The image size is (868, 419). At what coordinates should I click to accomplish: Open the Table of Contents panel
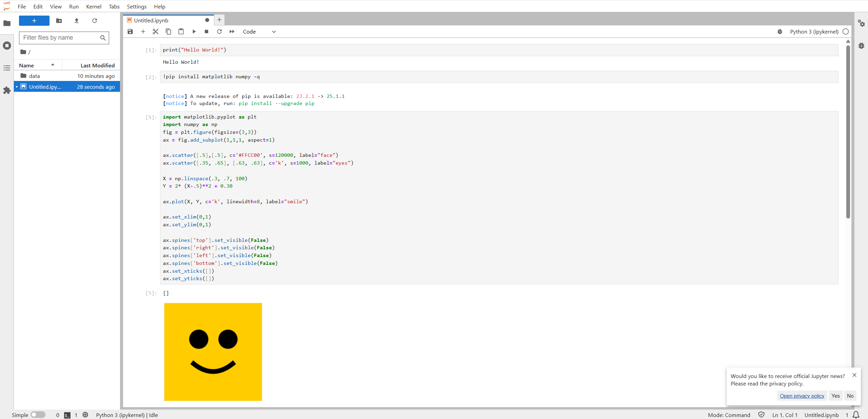click(x=7, y=68)
